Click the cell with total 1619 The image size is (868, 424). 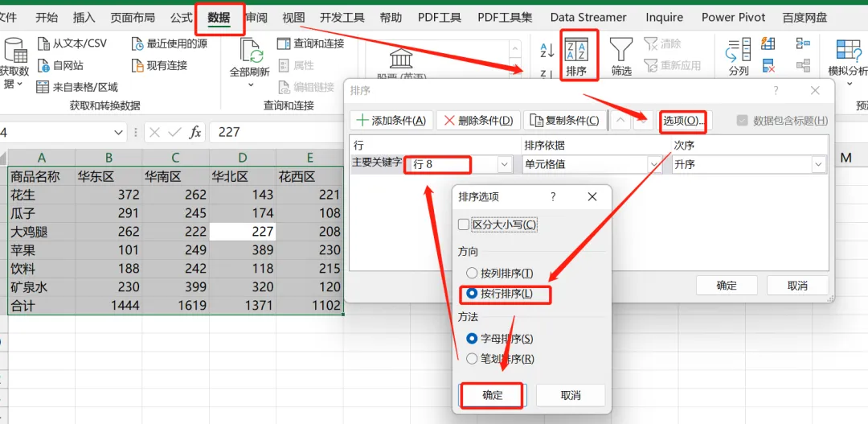tap(175, 305)
